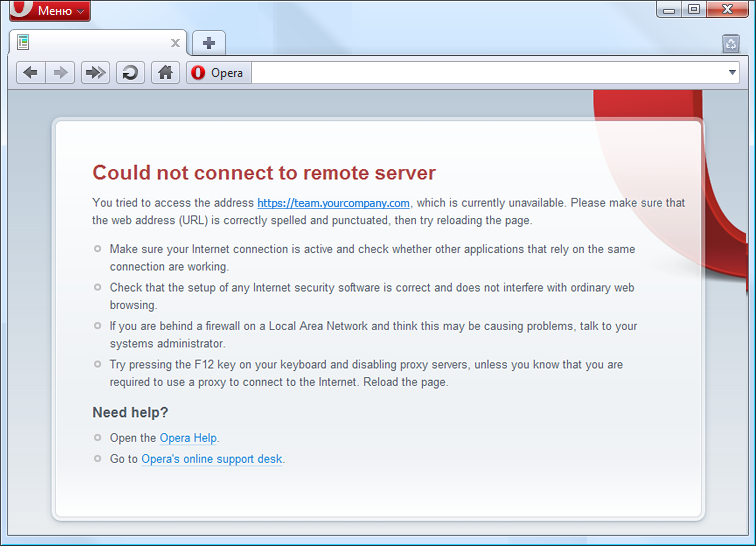Select the current blank tab
This screenshot has width=756, height=546.
tap(98, 43)
